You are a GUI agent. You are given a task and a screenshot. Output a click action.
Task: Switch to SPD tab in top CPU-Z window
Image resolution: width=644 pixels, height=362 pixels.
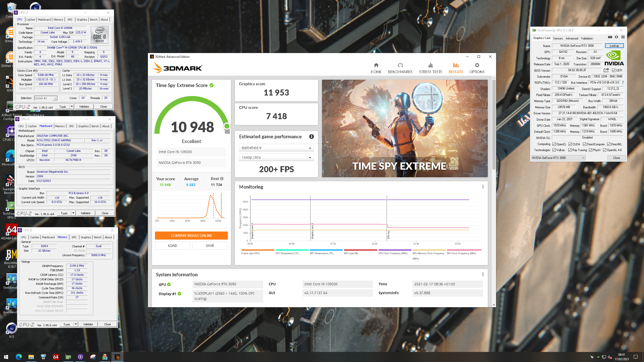70,19
